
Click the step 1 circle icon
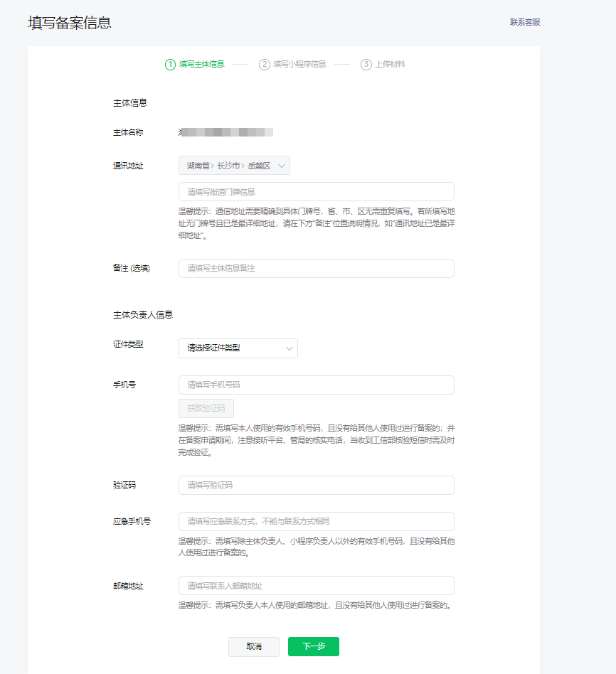coord(170,65)
